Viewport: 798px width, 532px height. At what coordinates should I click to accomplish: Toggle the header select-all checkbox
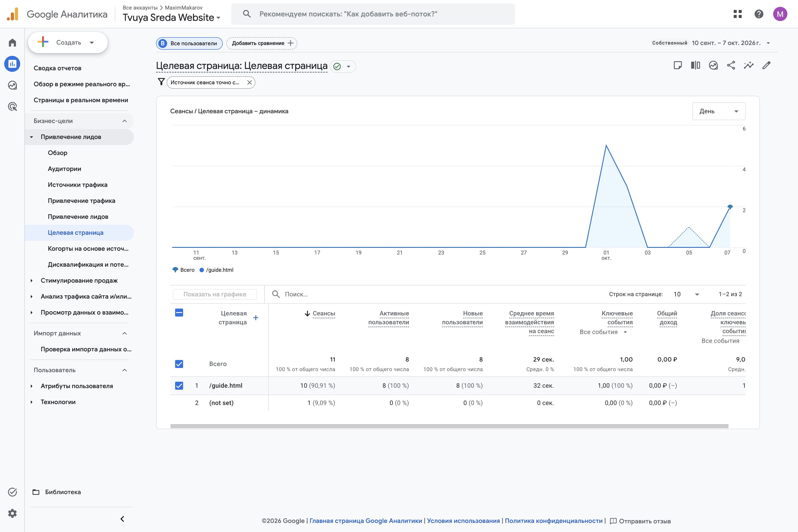(179, 313)
